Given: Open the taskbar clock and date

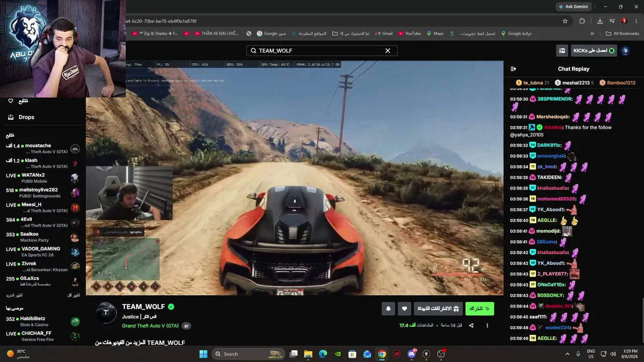Looking at the screenshot, I should pyautogui.click(x=630, y=354).
